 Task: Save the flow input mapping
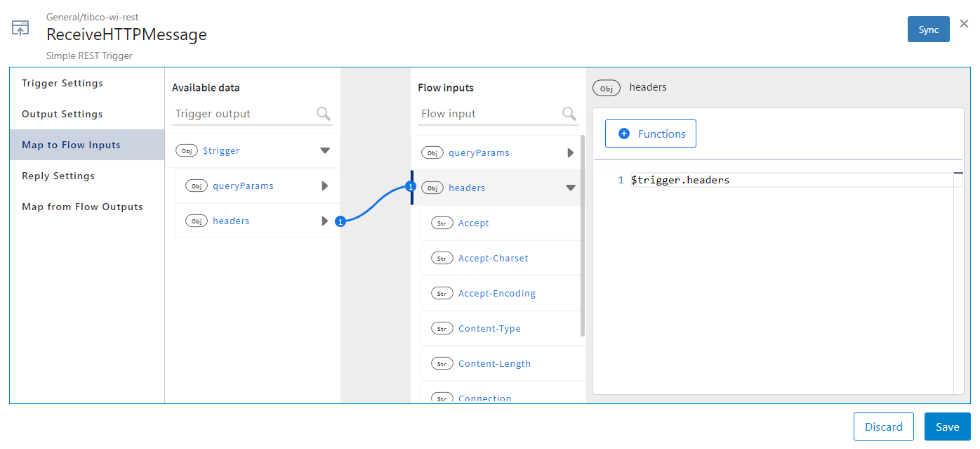tap(947, 427)
